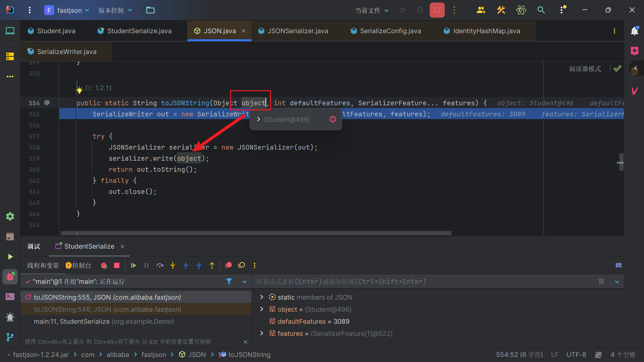Screen dimensions: 644x362
Task: Click UTF-8 encoding in status bar
Action: [576, 355]
